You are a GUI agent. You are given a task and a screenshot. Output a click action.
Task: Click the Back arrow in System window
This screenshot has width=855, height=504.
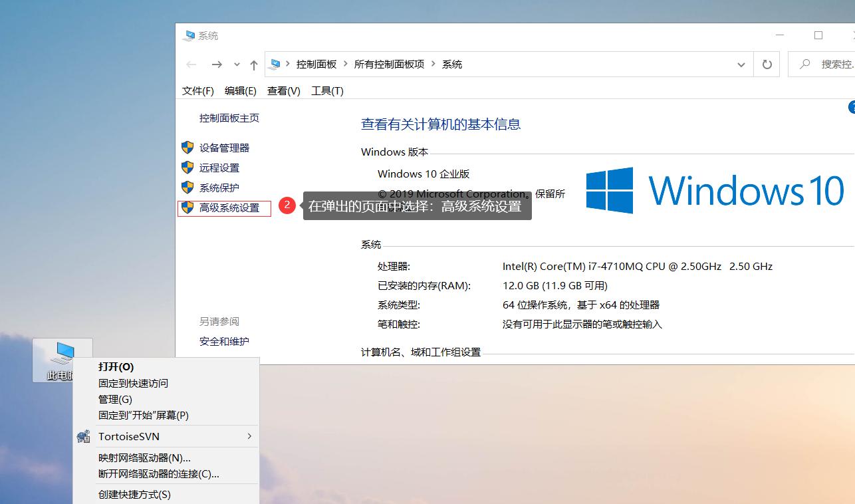coord(191,64)
